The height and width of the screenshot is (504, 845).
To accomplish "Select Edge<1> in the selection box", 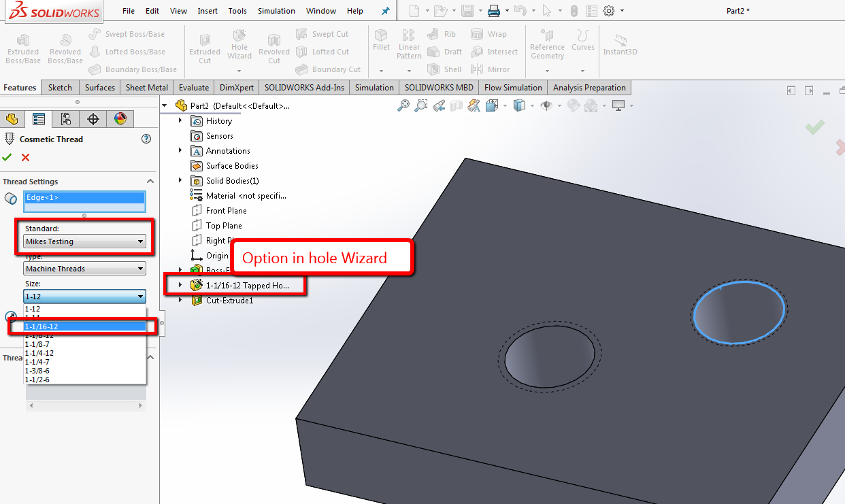I will 85,197.
